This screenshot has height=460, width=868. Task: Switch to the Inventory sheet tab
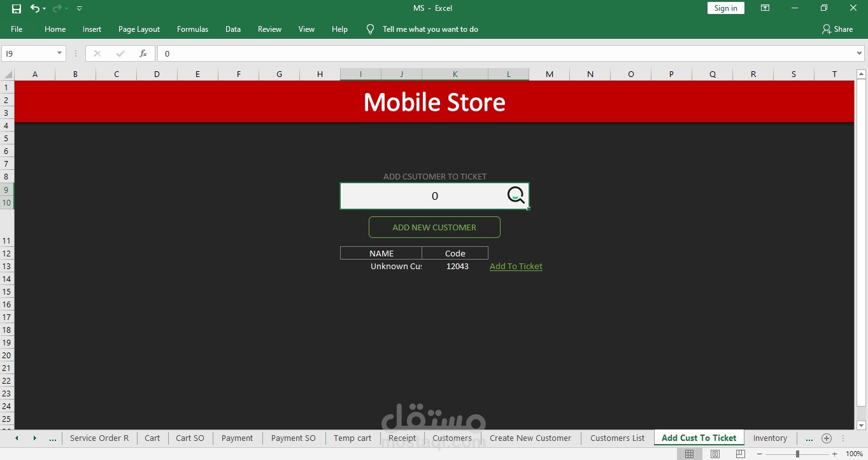point(770,438)
